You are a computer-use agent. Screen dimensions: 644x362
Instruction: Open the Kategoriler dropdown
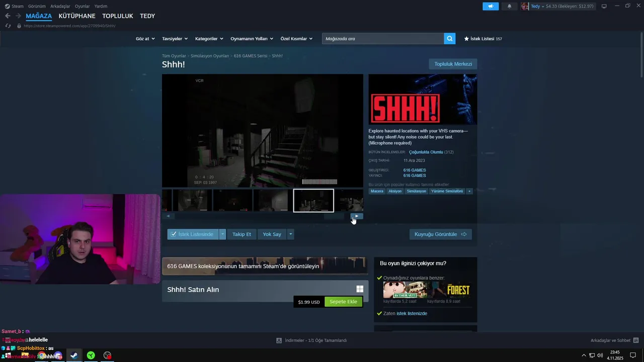(209, 39)
